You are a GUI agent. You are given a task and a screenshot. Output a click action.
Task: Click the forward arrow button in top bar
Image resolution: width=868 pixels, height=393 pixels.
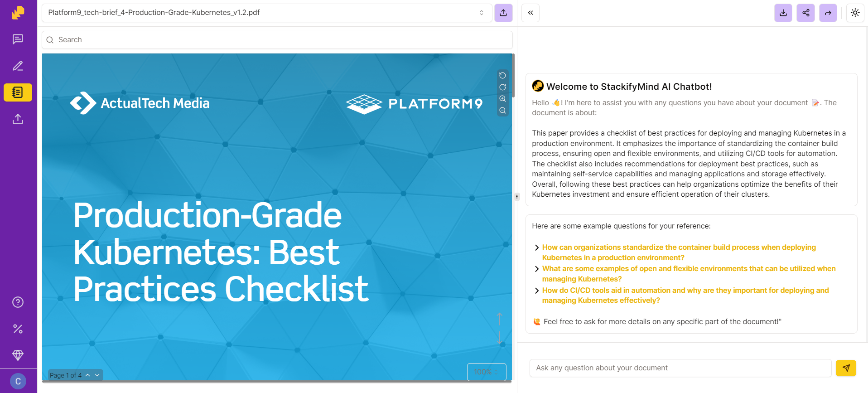tap(828, 13)
